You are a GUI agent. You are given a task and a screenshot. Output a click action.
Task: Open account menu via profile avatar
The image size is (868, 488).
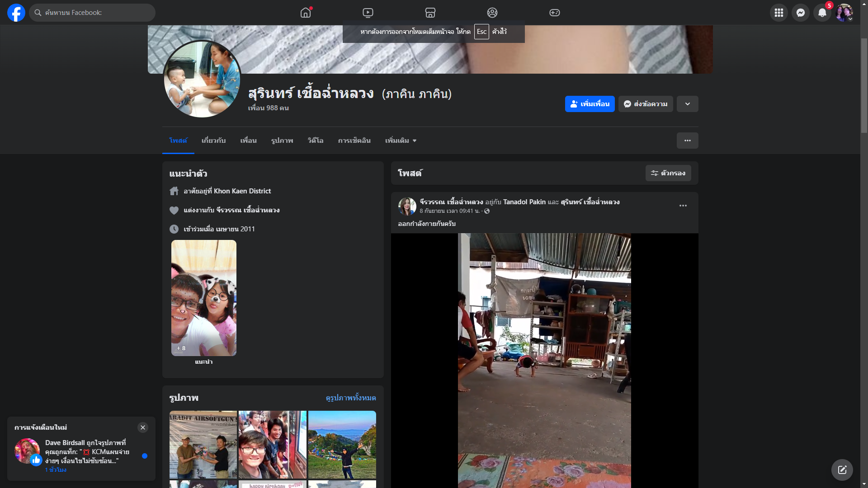click(x=844, y=13)
